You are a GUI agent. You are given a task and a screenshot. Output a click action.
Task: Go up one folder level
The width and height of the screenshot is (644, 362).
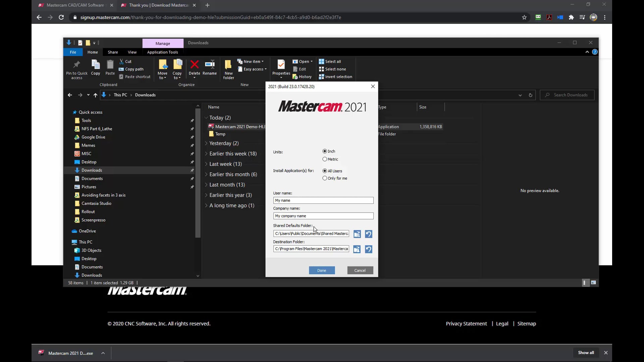click(95, 95)
